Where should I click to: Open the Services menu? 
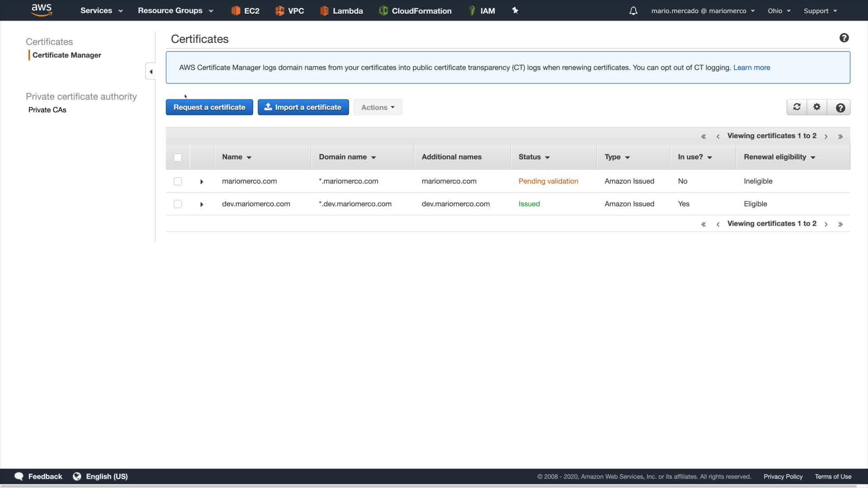click(101, 11)
